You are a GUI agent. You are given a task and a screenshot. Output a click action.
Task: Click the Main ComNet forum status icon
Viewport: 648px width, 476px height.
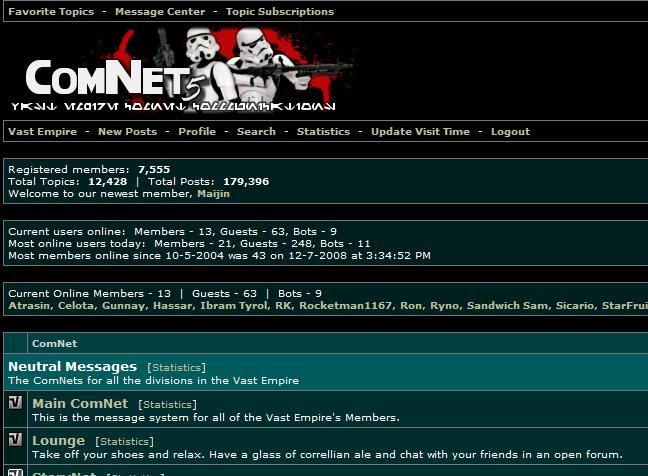click(15, 402)
